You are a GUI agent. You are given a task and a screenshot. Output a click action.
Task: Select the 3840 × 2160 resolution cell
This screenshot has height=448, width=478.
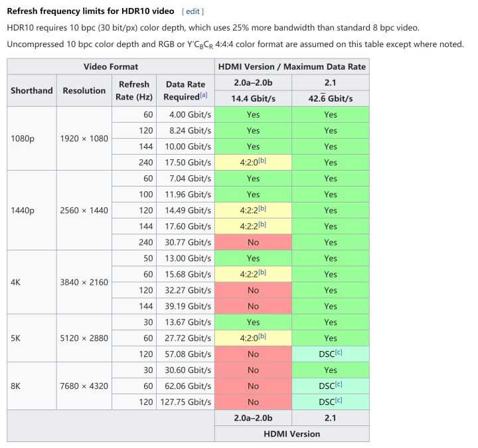coord(84,282)
